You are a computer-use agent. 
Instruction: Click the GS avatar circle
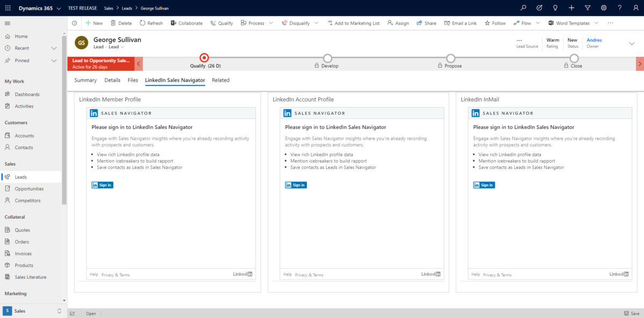[82, 42]
